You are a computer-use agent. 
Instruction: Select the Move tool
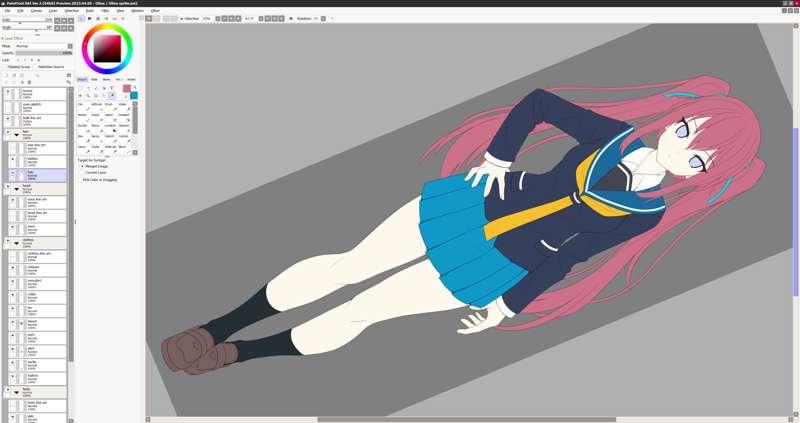[x=81, y=95]
